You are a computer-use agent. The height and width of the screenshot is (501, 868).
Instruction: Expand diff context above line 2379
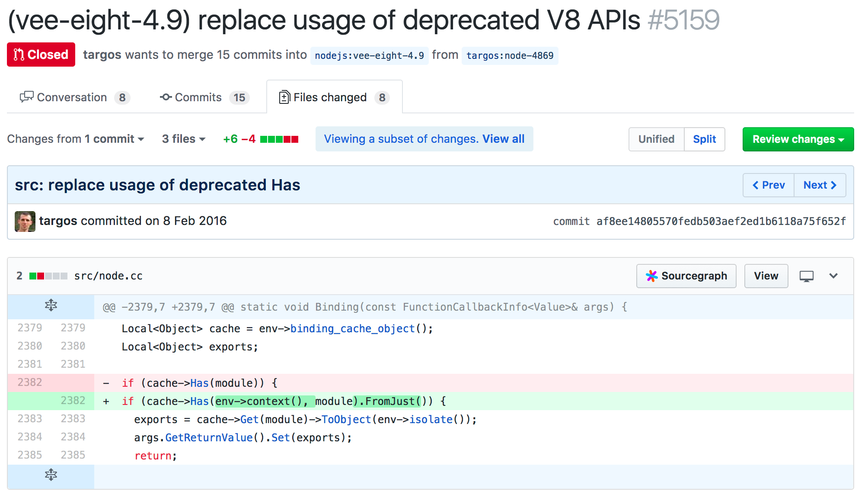click(51, 306)
